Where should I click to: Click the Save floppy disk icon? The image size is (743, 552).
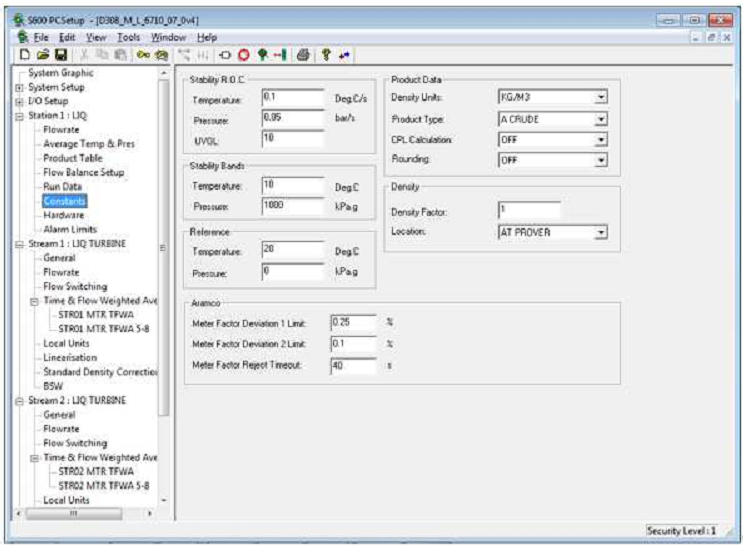pos(61,55)
